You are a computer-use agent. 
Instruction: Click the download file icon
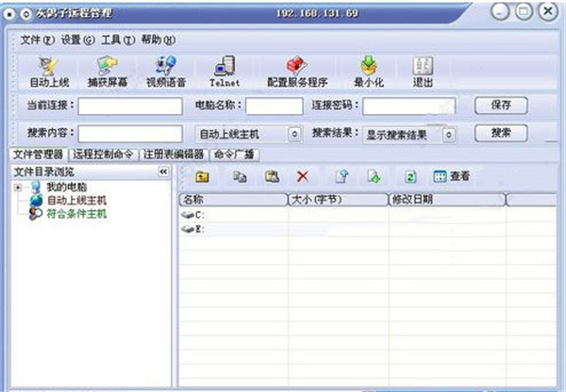(374, 176)
